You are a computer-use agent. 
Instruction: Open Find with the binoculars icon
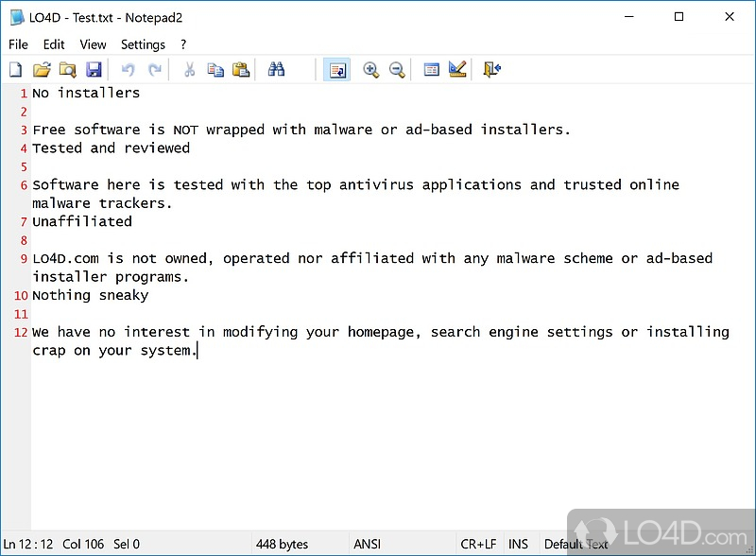[x=276, y=70]
